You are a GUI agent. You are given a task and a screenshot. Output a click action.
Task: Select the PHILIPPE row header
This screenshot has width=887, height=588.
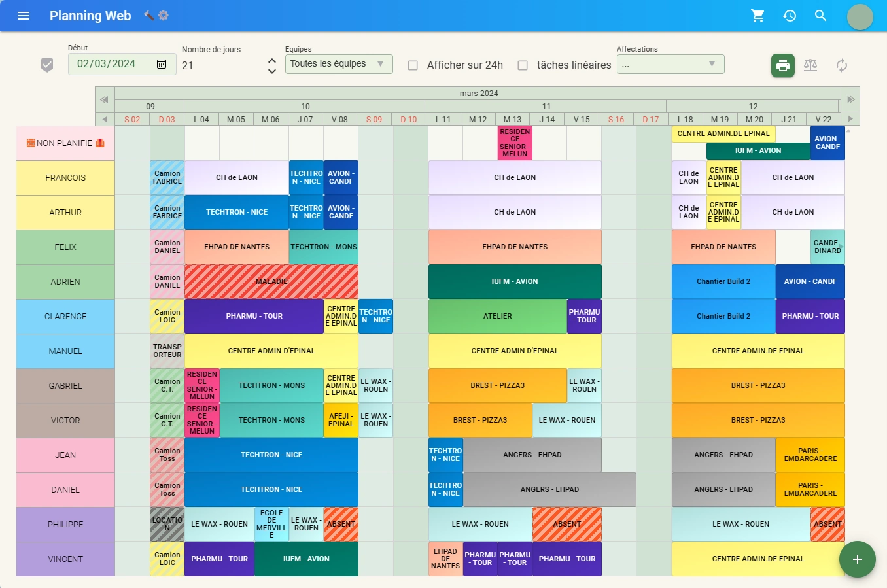click(x=65, y=525)
